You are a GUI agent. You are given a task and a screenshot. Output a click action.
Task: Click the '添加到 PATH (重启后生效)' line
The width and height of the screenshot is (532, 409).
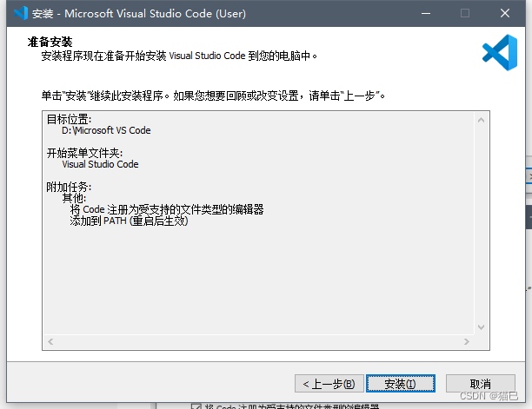[129, 221]
